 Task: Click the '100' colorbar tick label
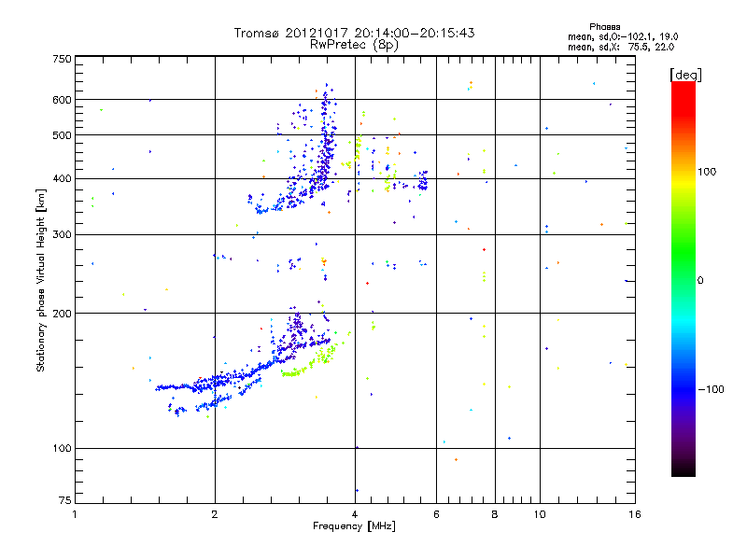click(x=707, y=172)
